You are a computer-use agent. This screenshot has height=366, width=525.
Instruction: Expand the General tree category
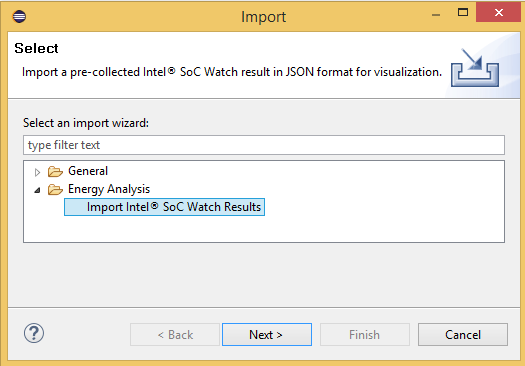37,172
